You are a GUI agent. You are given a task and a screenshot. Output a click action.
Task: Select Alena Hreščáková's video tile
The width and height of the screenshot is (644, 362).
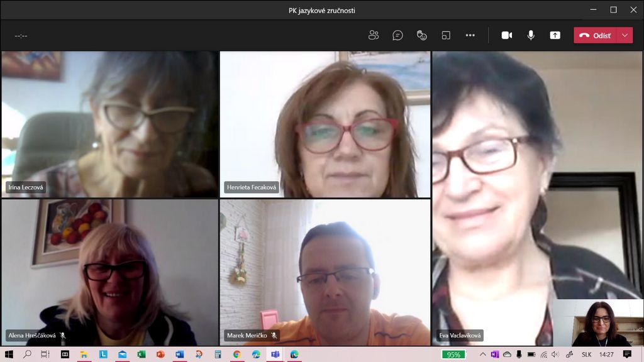tap(109, 273)
